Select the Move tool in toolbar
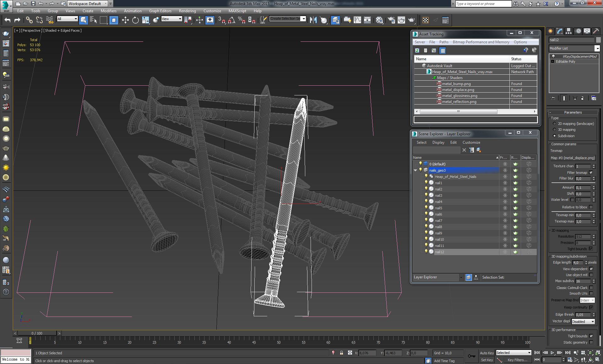603x364 pixels. pos(125,20)
